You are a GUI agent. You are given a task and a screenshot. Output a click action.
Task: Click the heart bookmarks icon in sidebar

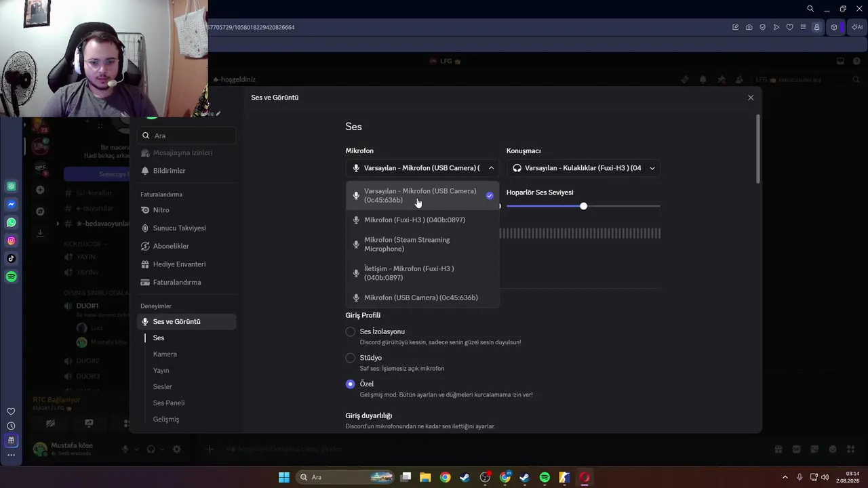(x=11, y=411)
